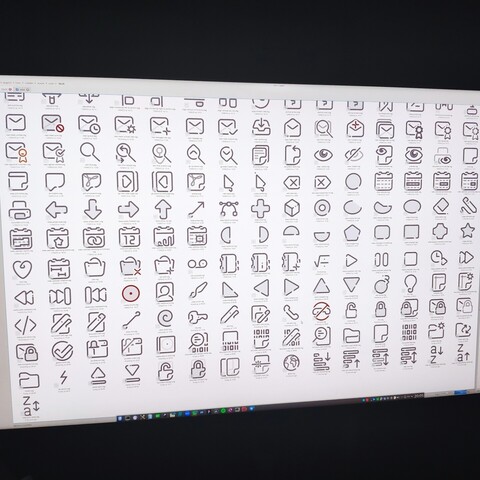The image size is (480, 480).
Task: Select the eye visibility icon file
Action: (323, 154)
